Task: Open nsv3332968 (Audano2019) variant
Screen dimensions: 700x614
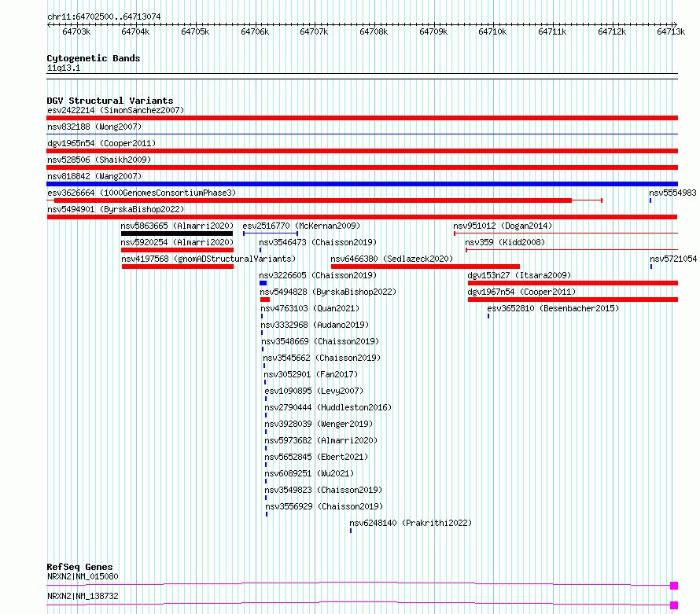Action: pos(315,325)
